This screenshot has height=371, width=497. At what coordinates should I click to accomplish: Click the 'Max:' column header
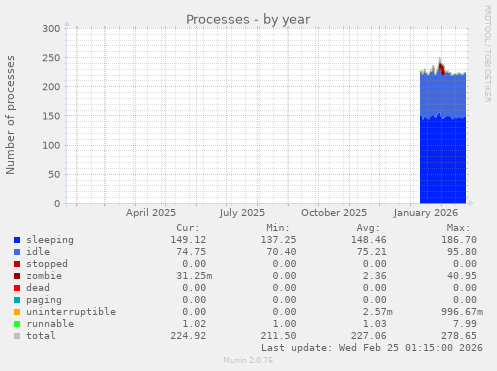(x=459, y=228)
